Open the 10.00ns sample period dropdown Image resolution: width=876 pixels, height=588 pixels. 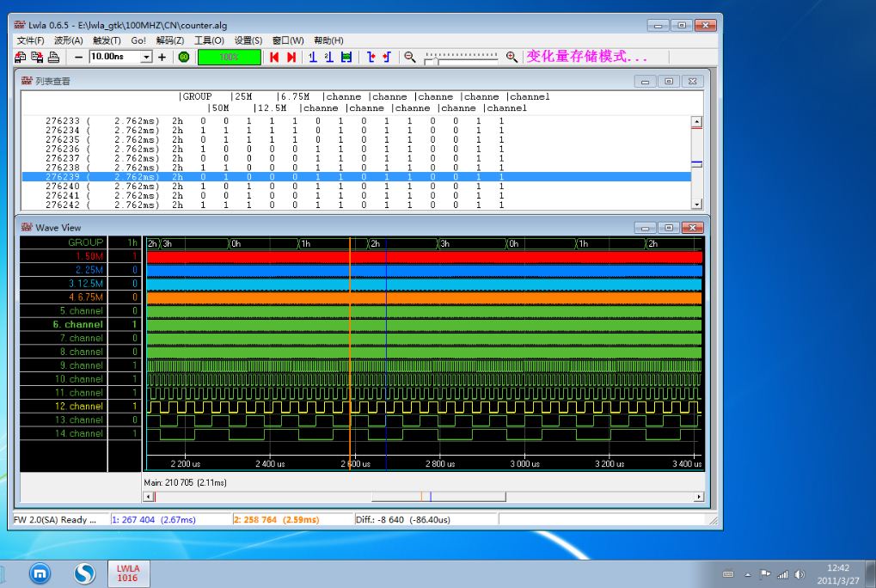pyautogui.click(x=146, y=57)
